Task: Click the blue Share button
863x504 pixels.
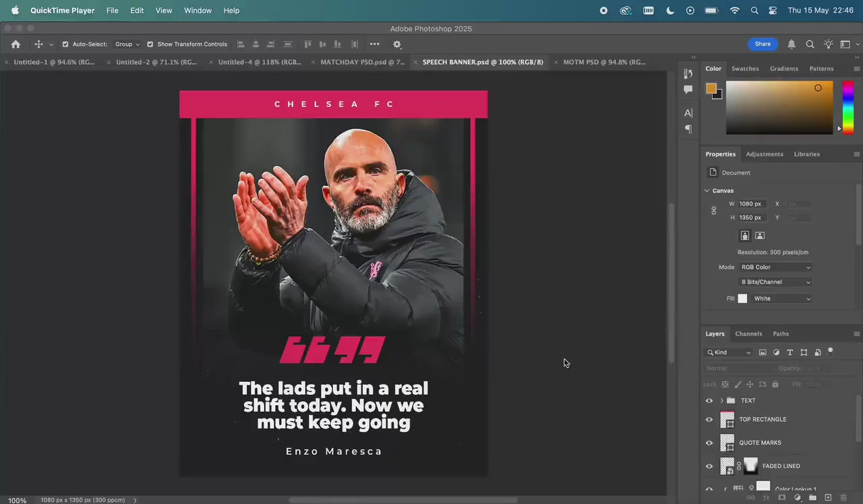Action: click(762, 44)
